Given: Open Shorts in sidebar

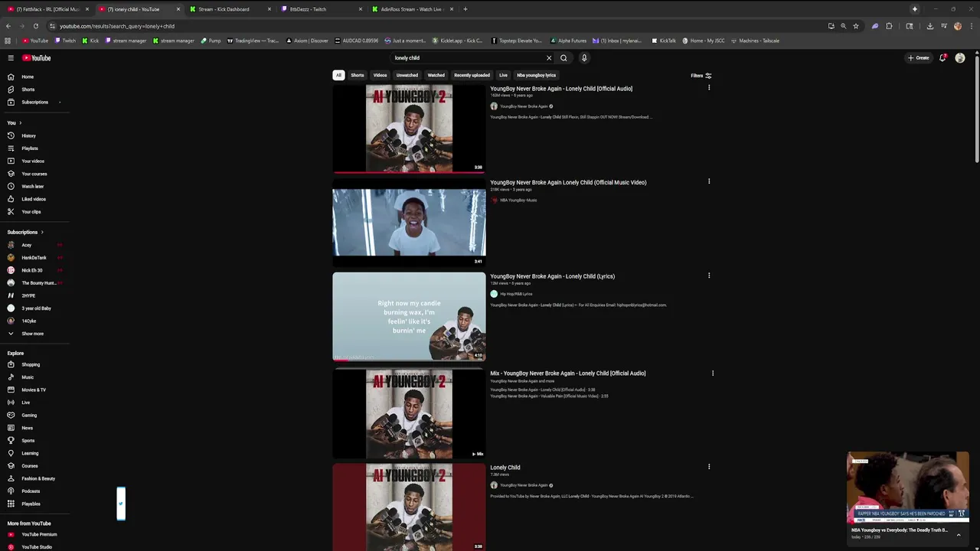Looking at the screenshot, I should (28, 90).
